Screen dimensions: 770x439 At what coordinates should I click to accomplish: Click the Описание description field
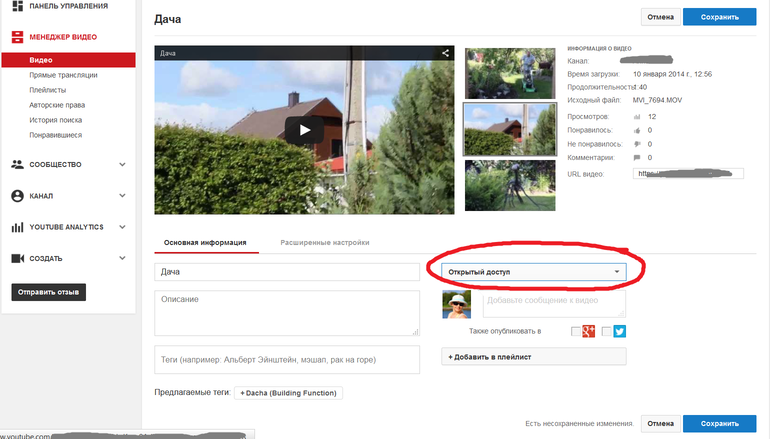click(x=287, y=313)
